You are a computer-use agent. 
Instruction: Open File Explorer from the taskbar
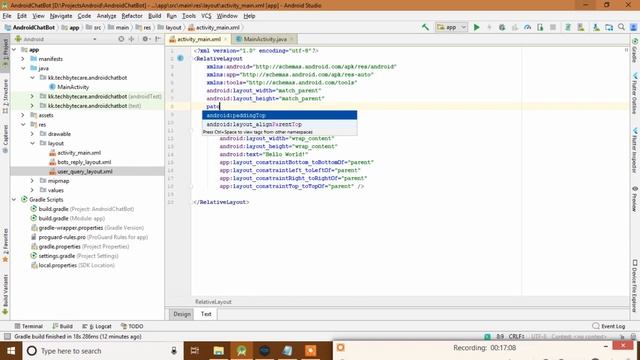[218, 351]
